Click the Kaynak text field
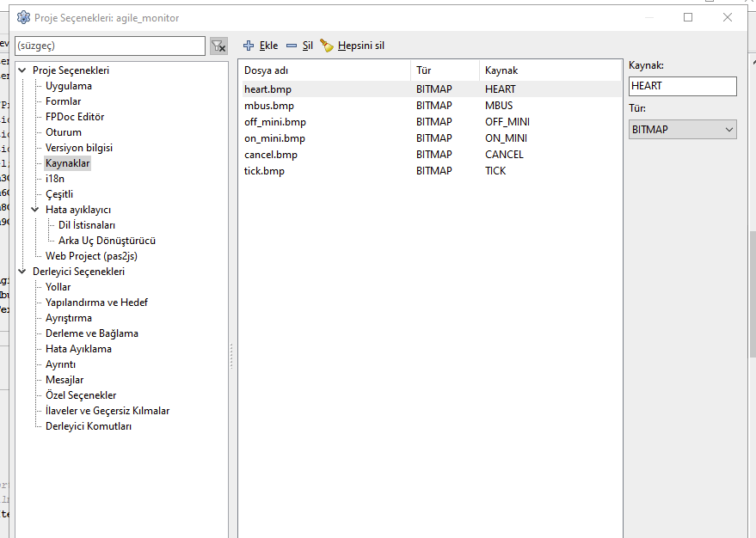Image resolution: width=756 pixels, height=538 pixels. pos(682,86)
